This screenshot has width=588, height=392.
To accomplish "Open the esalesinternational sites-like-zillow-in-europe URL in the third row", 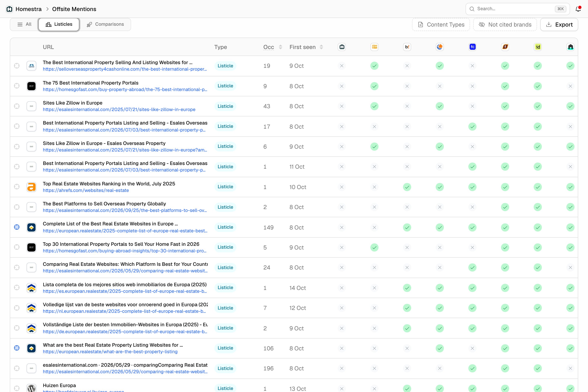I will (x=119, y=109).
